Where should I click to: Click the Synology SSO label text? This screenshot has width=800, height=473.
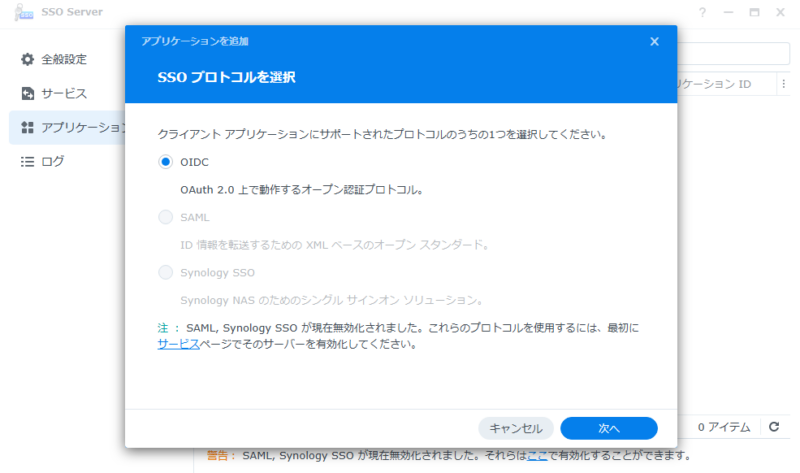point(217,272)
